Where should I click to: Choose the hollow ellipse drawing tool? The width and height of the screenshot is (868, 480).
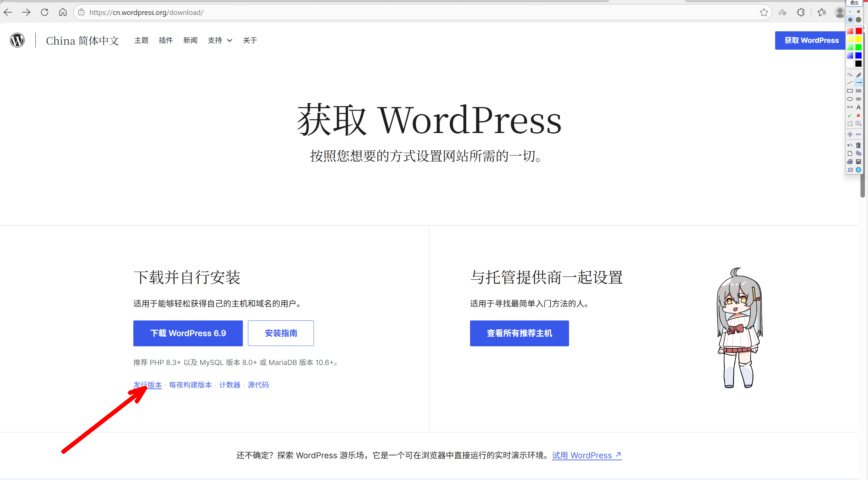pos(850,99)
